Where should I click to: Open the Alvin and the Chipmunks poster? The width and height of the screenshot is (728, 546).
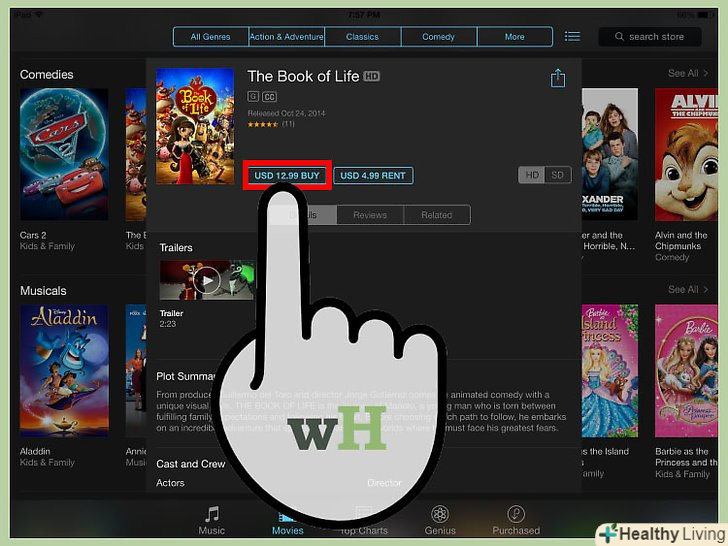tap(686, 154)
